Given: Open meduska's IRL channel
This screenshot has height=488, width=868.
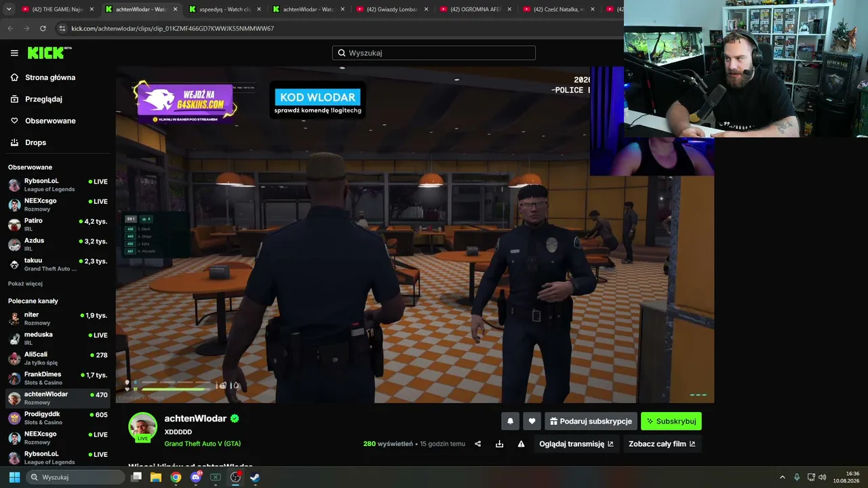Looking at the screenshot, I should coord(58,339).
